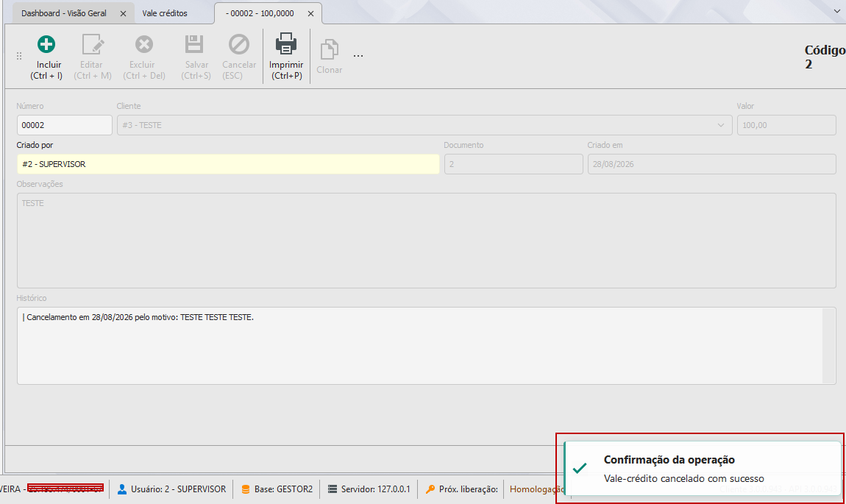Click the Homologação status bar label
This screenshot has width=846, height=504.
(x=537, y=489)
